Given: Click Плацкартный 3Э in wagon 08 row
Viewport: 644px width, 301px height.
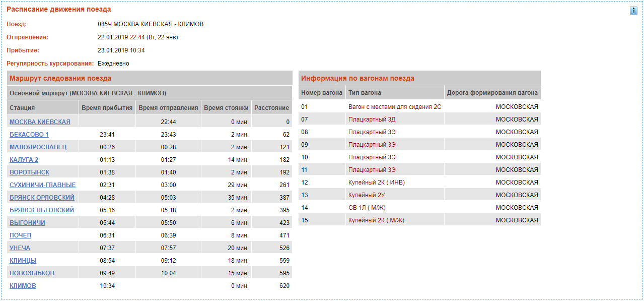Looking at the screenshot, I should (x=372, y=132).
